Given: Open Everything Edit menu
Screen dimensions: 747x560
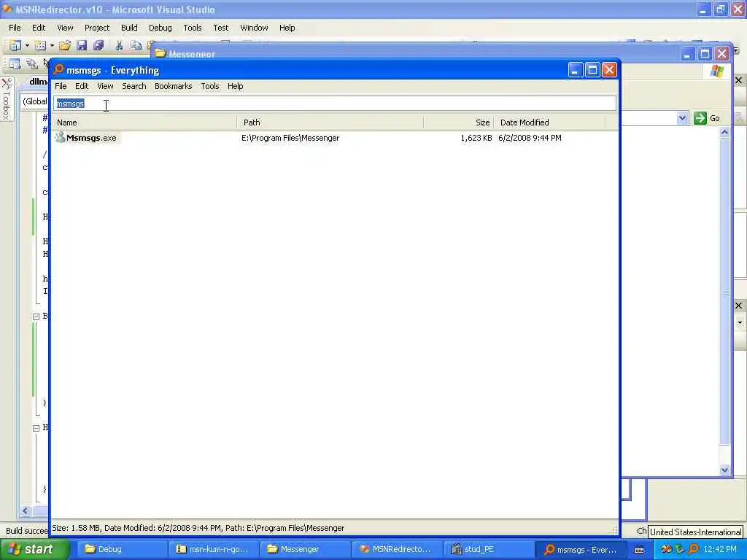Looking at the screenshot, I should pyautogui.click(x=82, y=86).
